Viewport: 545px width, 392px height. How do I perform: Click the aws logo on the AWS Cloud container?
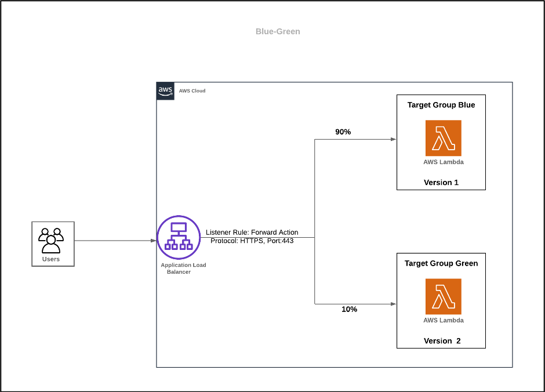pos(165,91)
